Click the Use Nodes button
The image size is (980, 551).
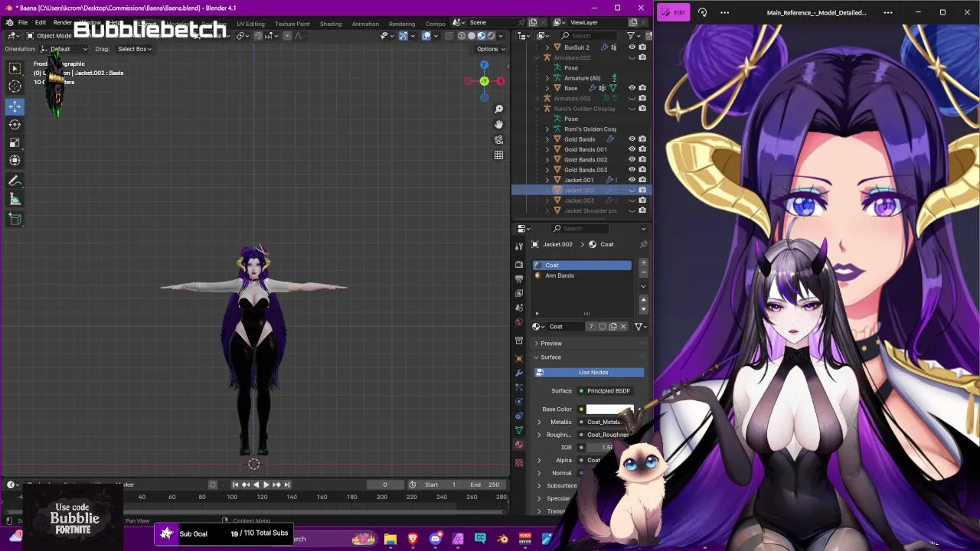click(590, 373)
